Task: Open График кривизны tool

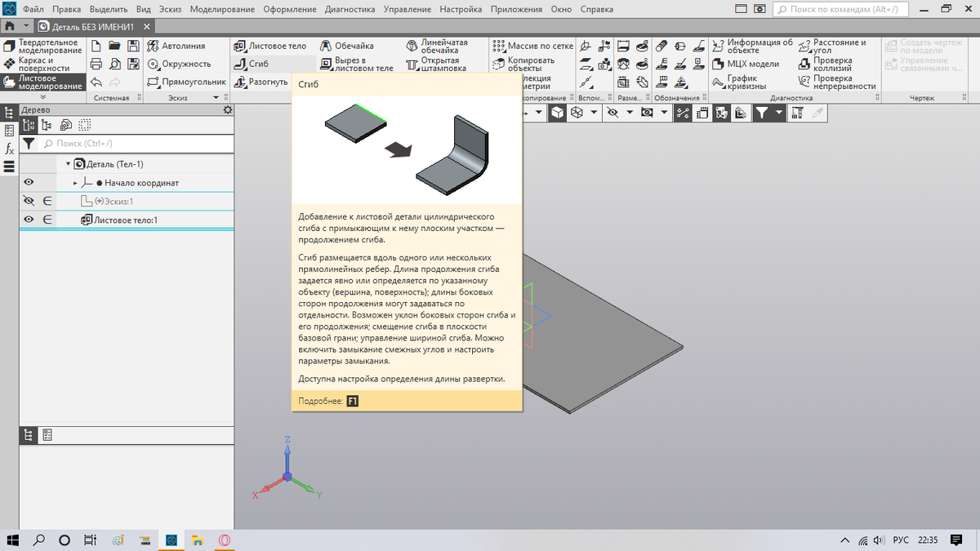Action: [739, 82]
